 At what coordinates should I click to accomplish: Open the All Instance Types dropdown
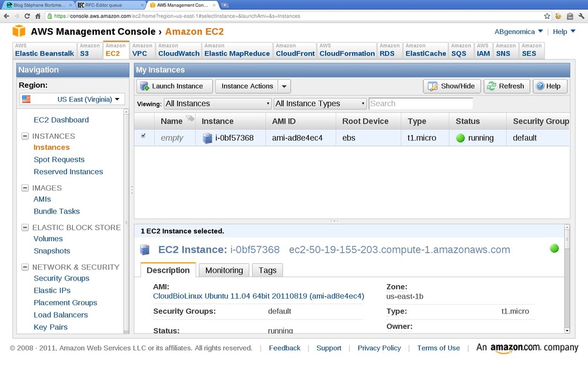point(320,104)
